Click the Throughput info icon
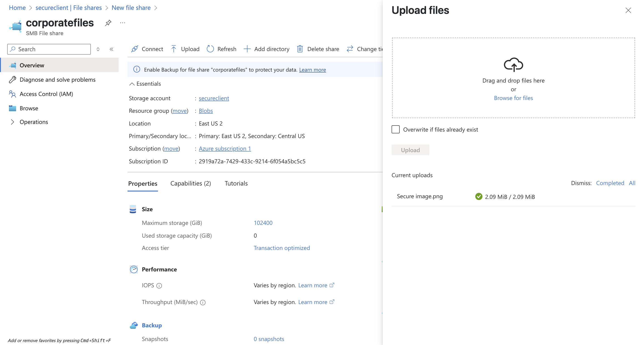Image resolution: width=644 pixels, height=345 pixels. (x=203, y=302)
